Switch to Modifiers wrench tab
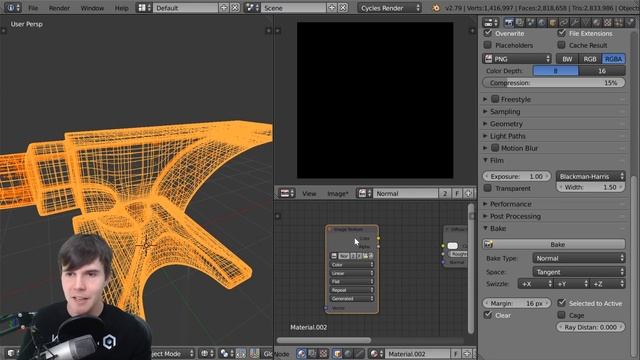Screen dimensions: 640x360 pos(575,23)
